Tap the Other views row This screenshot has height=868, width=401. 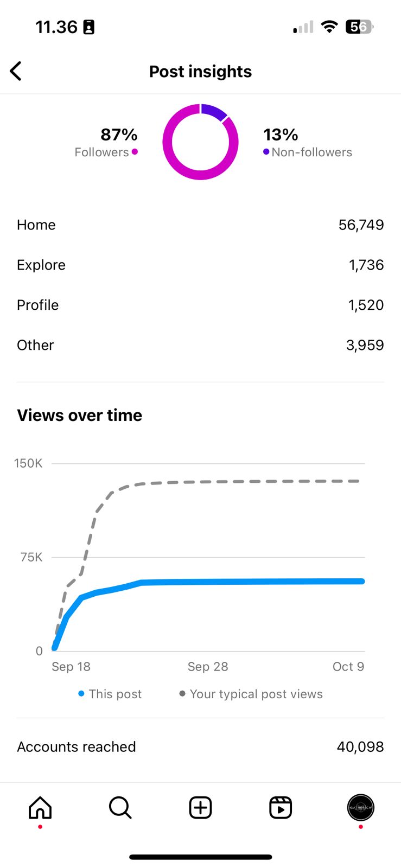click(x=200, y=345)
